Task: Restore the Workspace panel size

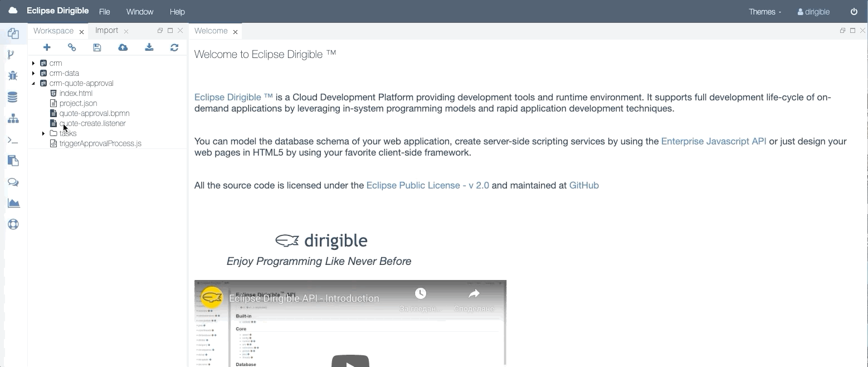Action: click(160, 31)
